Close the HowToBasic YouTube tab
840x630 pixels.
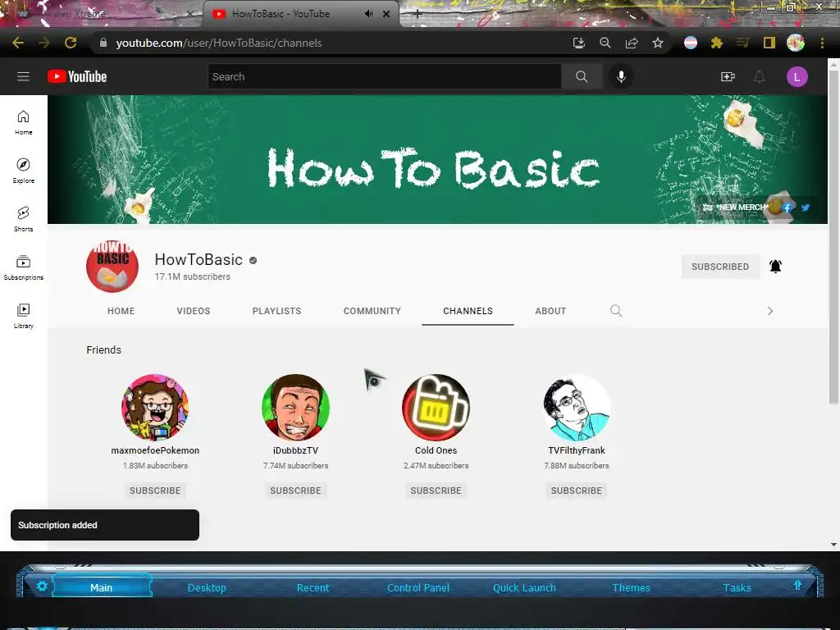coord(386,14)
